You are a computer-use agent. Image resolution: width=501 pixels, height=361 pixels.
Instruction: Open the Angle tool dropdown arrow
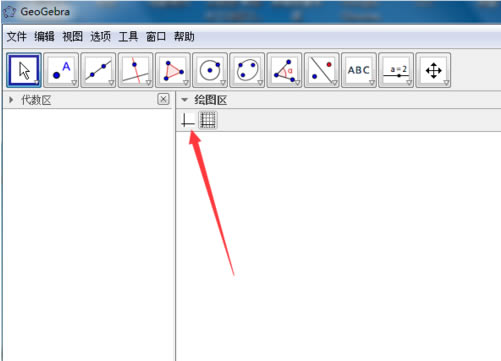298,83
